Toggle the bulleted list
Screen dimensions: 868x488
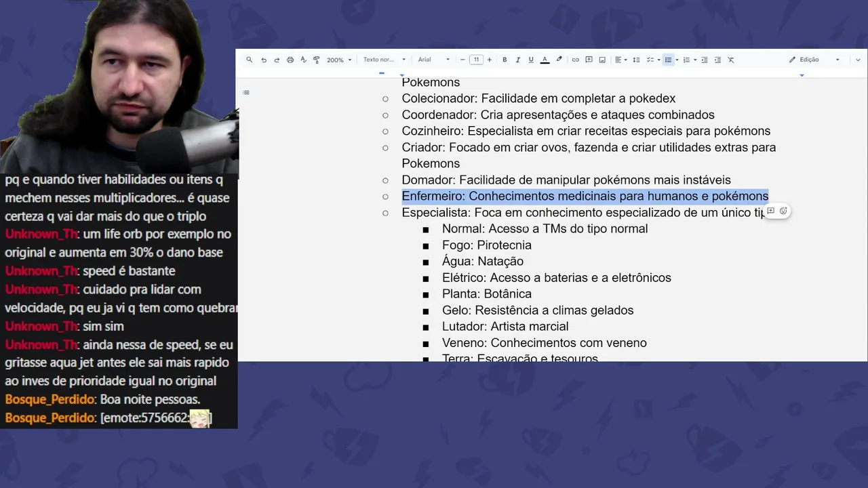tap(668, 60)
